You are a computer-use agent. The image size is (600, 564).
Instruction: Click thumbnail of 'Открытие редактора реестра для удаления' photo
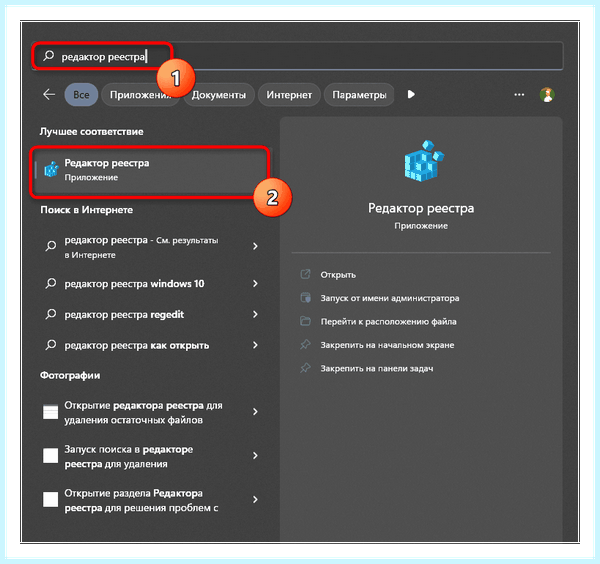(x=51, y=412)
